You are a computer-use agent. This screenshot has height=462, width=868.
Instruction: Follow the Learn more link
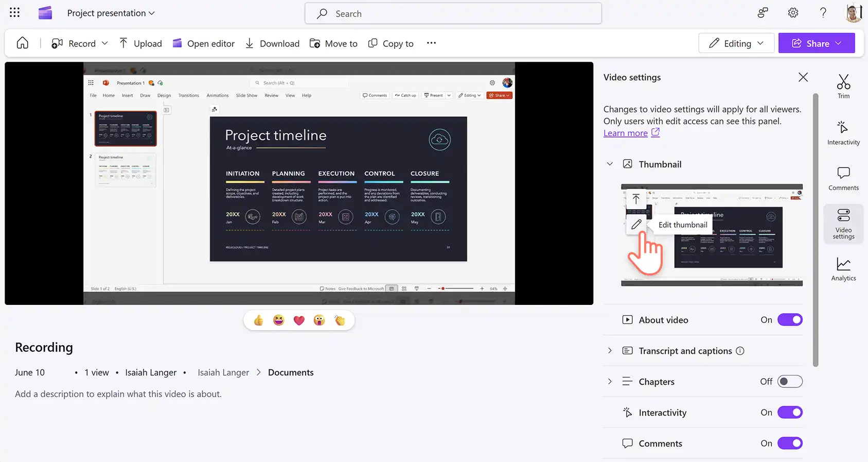626,133
